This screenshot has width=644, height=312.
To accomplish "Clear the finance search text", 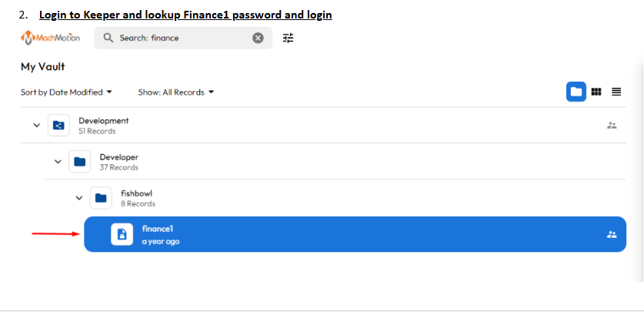I will pos(258,38).
